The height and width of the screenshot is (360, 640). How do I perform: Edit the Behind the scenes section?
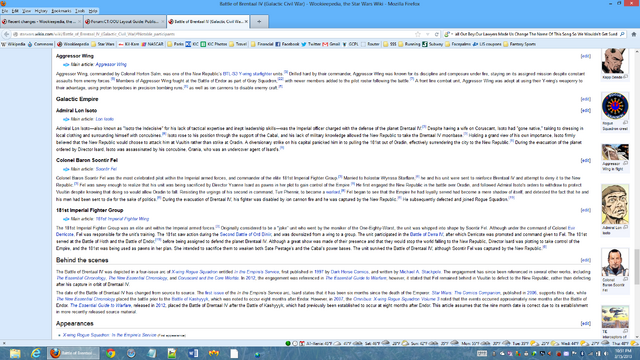tap(585, 260)
